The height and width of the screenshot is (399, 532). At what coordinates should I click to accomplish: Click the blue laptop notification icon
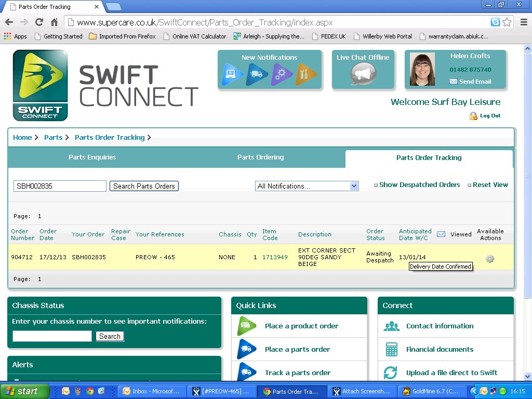click(232, 74)
